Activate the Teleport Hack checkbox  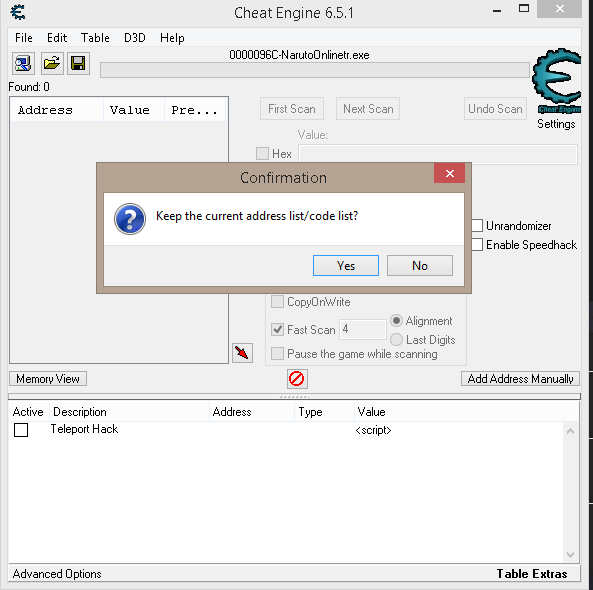[21, 430]
